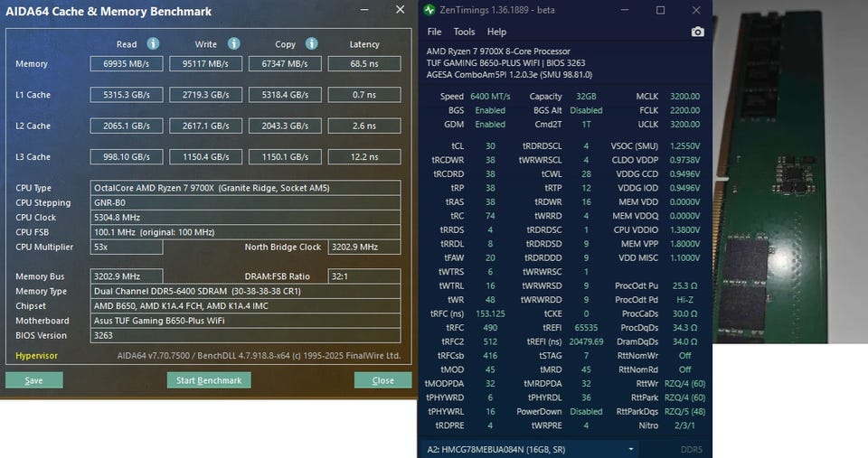Click the Speed value 6400 MT/s in ZenTimings
The height and width of the screenshot is (458, 868).
pos(490,97)
